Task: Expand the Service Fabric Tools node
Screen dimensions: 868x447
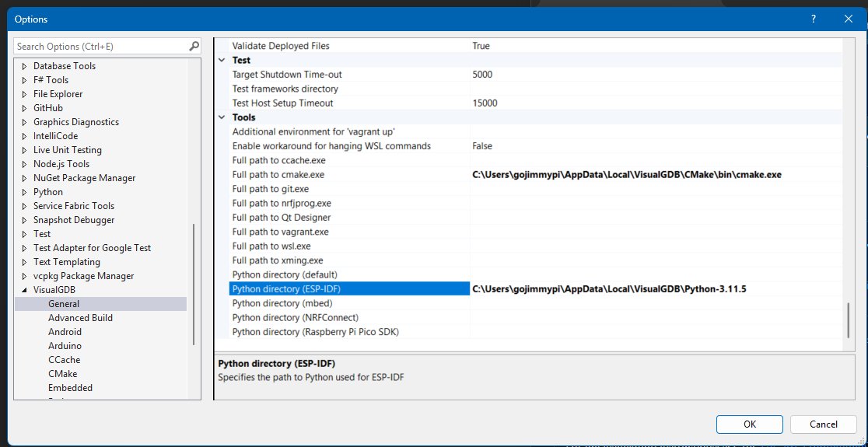Action: [x=24, y=206]
